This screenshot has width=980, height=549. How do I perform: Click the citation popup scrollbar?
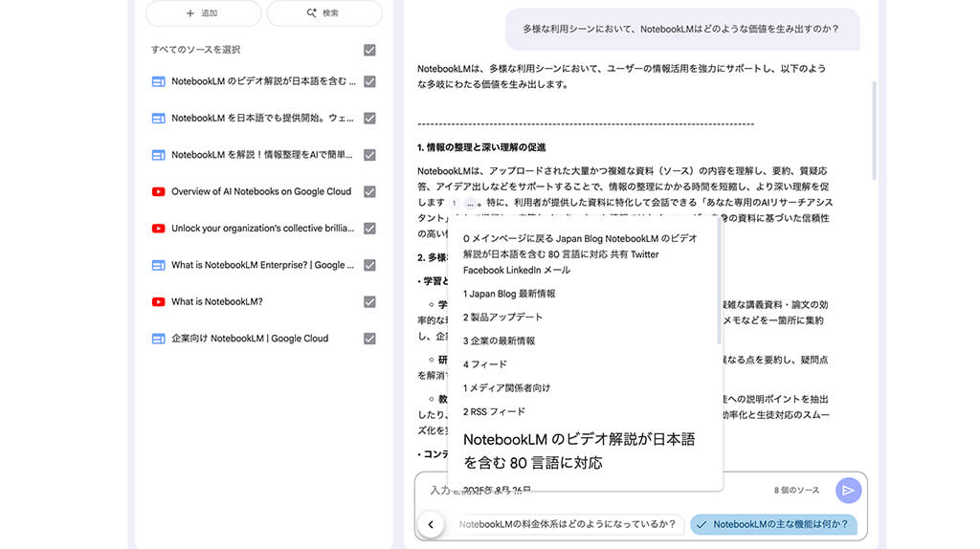[x=719, y=281]
